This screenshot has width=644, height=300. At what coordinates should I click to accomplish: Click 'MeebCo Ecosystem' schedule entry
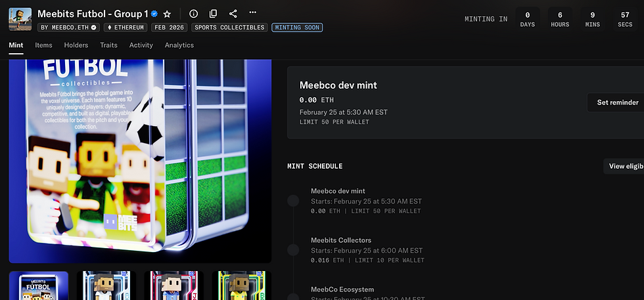(342, 289)
